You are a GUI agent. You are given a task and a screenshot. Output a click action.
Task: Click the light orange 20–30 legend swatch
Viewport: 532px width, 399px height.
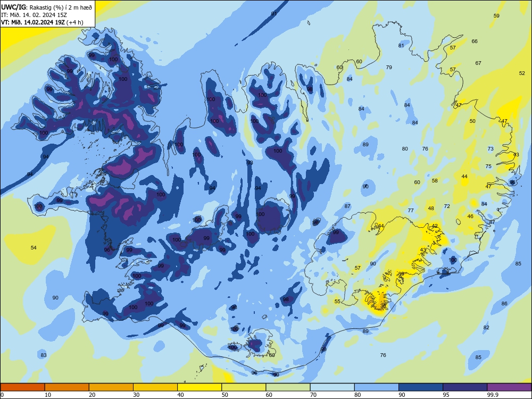111,387
